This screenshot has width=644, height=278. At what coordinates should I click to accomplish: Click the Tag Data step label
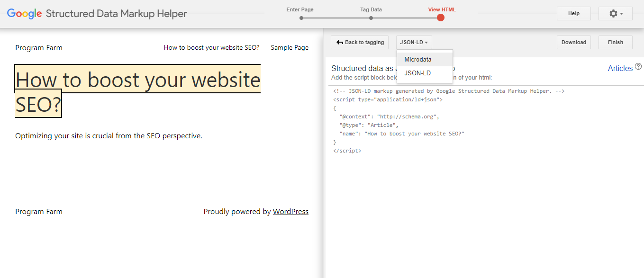371,9
